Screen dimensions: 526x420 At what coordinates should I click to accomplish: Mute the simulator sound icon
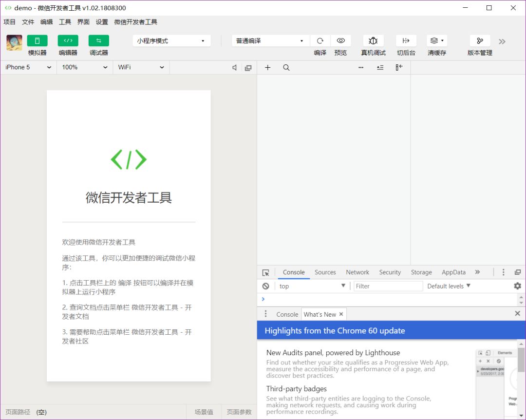click(234, 67)
